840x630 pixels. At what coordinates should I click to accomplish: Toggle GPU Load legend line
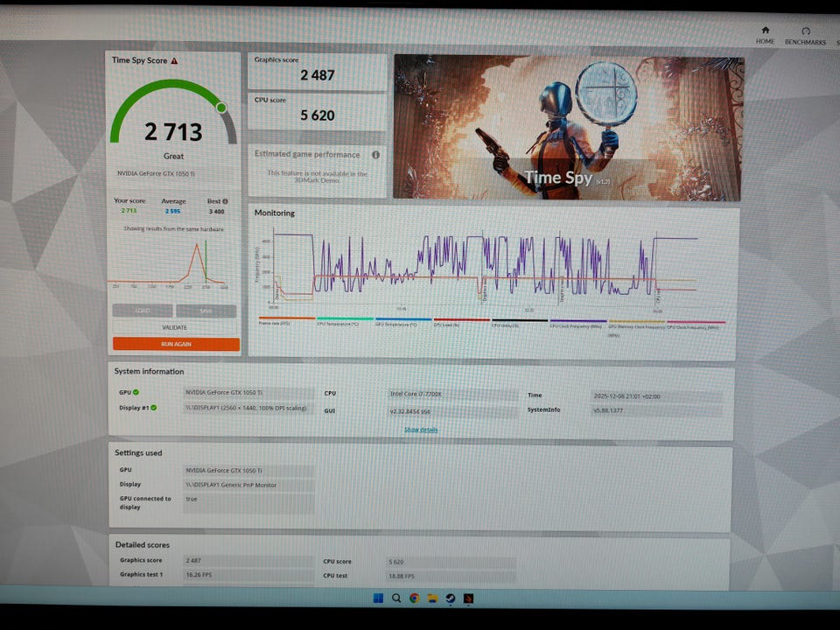[x=461, y=320]
